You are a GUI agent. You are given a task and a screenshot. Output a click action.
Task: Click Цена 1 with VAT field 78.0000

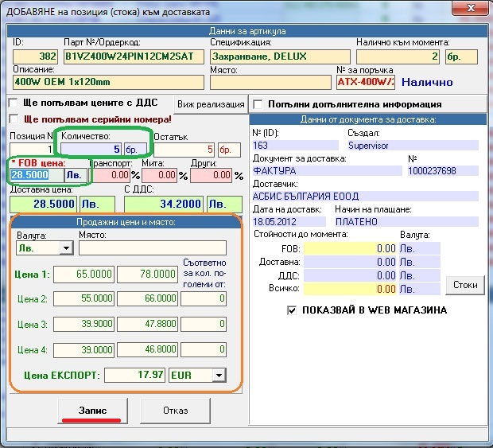147,274
